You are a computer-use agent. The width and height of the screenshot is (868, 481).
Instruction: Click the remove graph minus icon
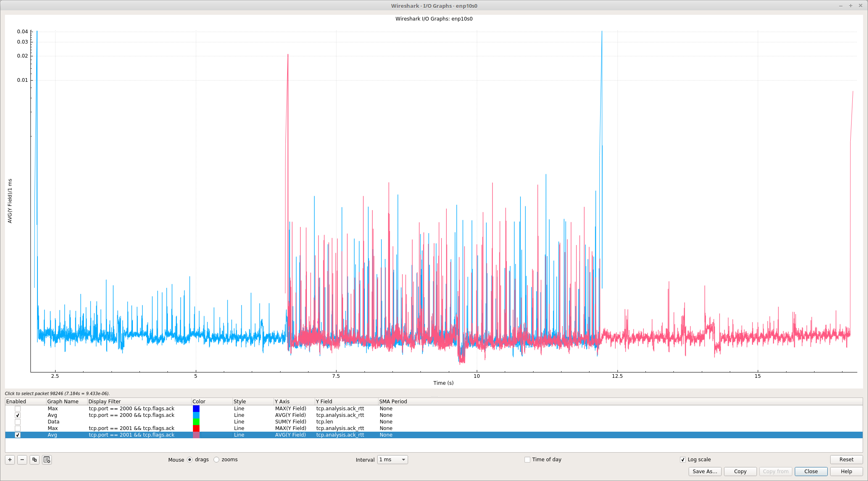pos(22,460)
